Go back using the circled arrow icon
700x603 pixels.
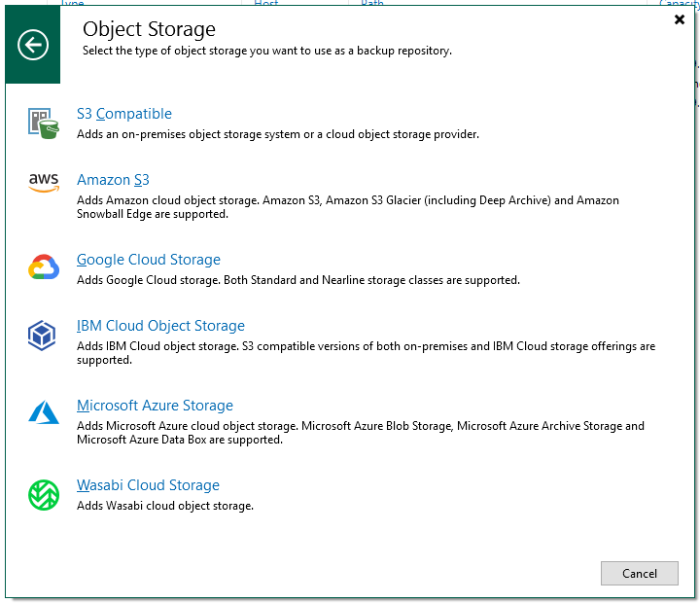(33, 45)
